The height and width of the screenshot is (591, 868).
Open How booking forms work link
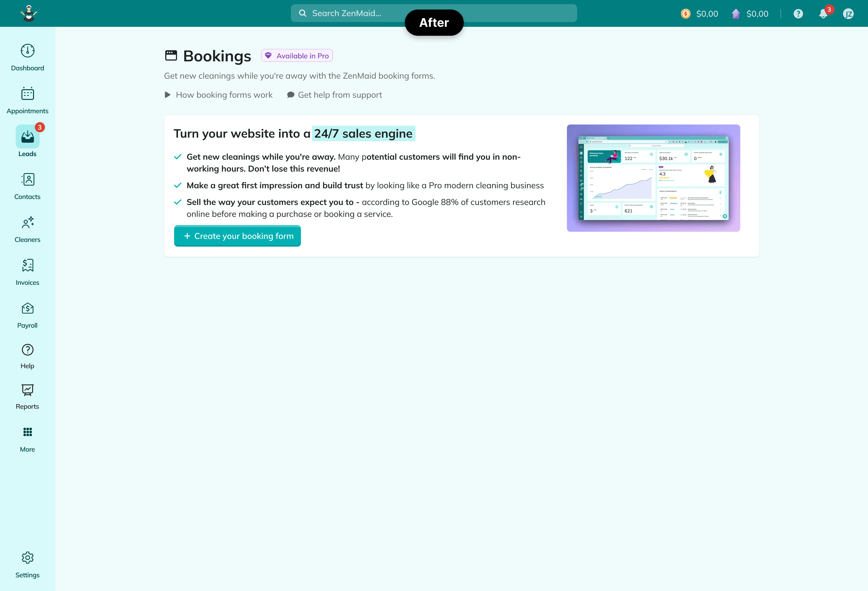224,95
